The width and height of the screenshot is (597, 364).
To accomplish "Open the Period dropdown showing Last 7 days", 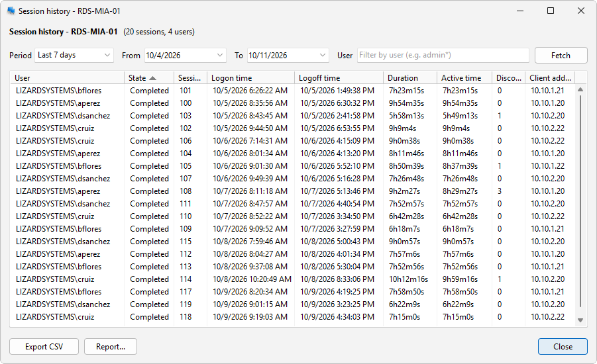I will point(74,55).
